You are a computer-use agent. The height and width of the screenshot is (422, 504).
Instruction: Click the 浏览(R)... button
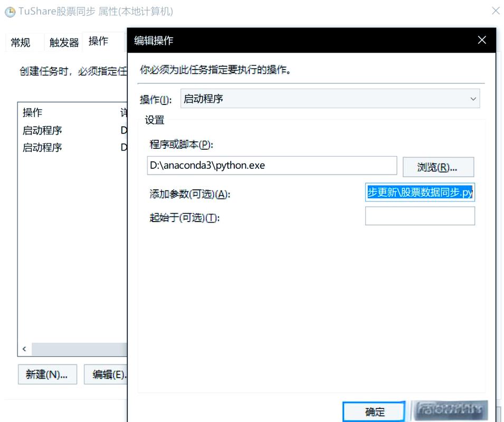[x=438, y=167]
